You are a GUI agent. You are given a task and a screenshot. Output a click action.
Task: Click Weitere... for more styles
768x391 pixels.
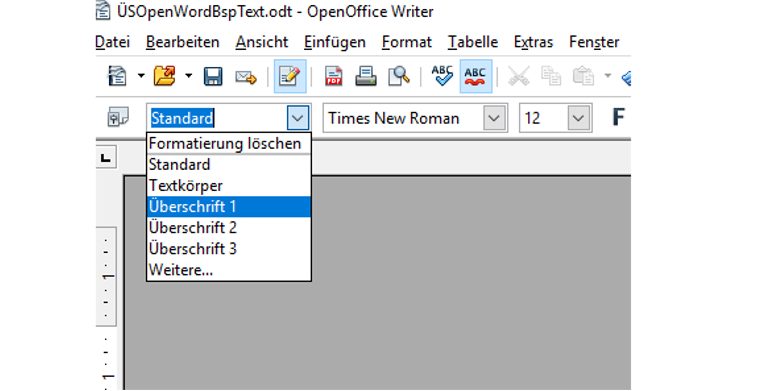[229, 270]
